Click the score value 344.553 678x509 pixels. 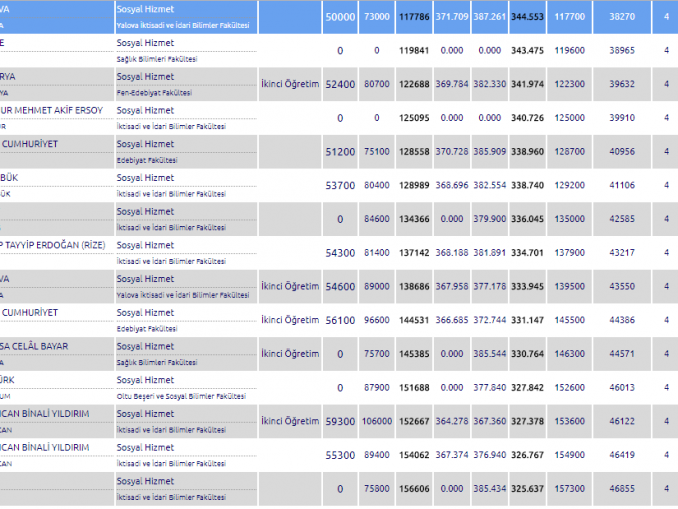point(531,17)
